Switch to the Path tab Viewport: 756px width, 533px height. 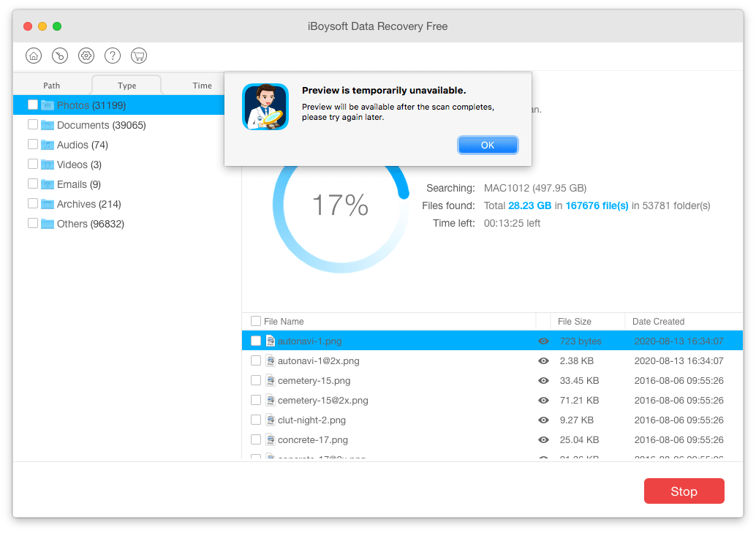pyautogui.click(x=52, y=86)
